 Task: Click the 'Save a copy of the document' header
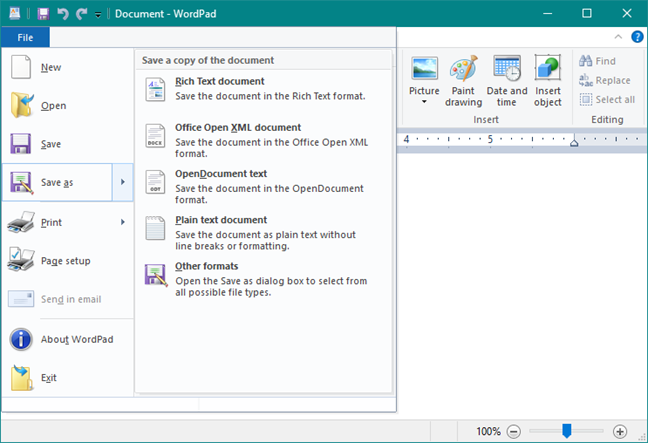click(208, 60)
